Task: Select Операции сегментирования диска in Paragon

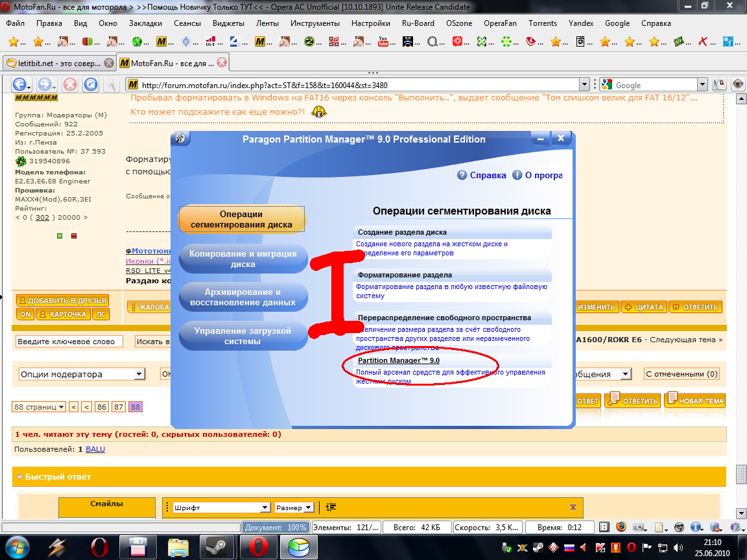Action: [x=241, y=220]
